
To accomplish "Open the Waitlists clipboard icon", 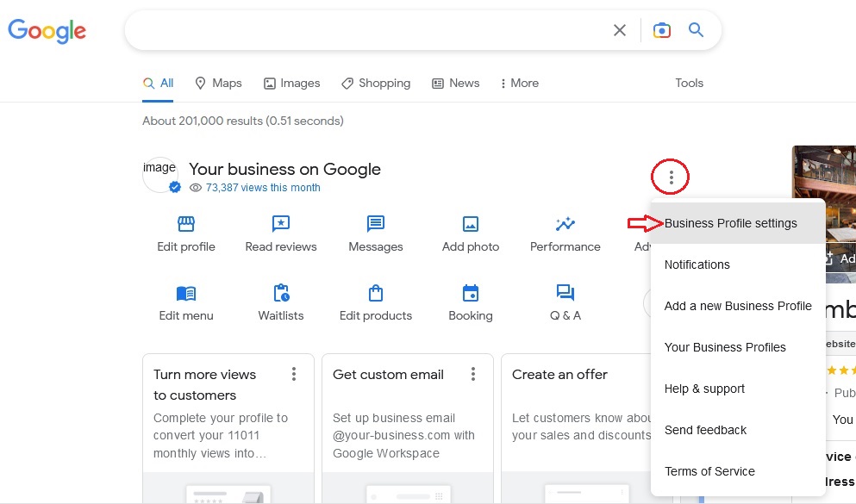I will 281,293.
